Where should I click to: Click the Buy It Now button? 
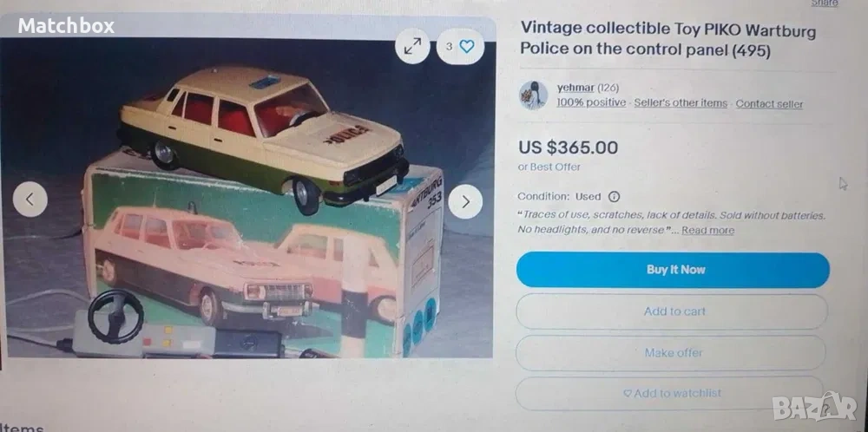tap(674, 270)
